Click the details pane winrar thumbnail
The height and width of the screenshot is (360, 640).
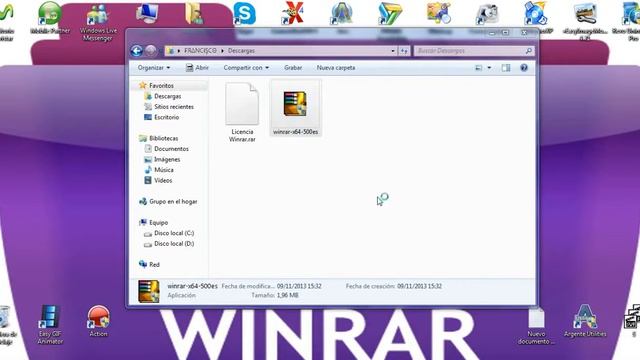point(149,291)
